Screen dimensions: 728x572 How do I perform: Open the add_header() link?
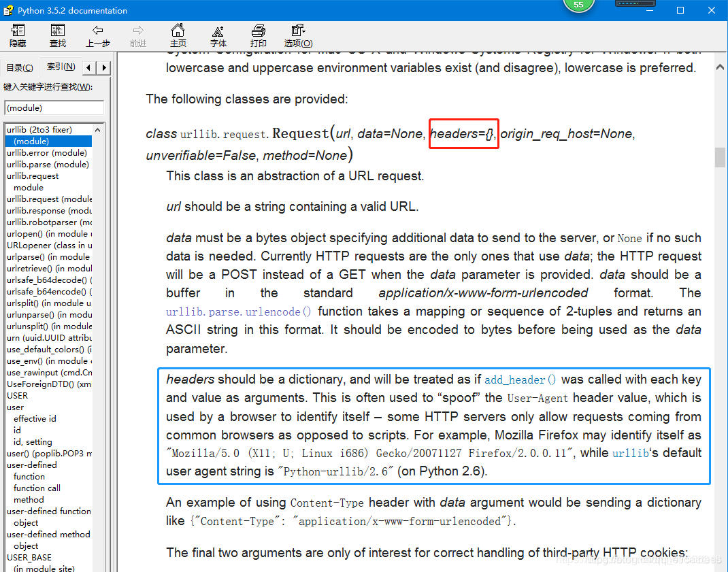click(520, 380)
